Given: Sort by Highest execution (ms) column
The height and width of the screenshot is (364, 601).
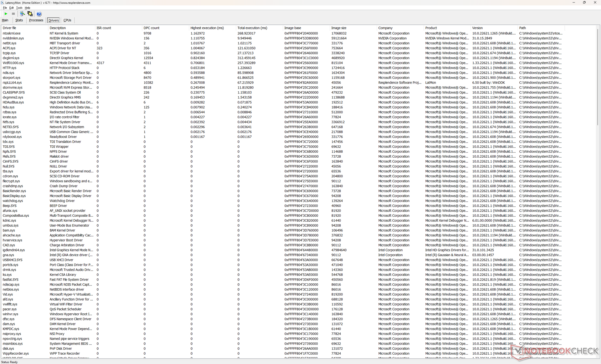Looking at the screenshot, I should coord(207,28).
